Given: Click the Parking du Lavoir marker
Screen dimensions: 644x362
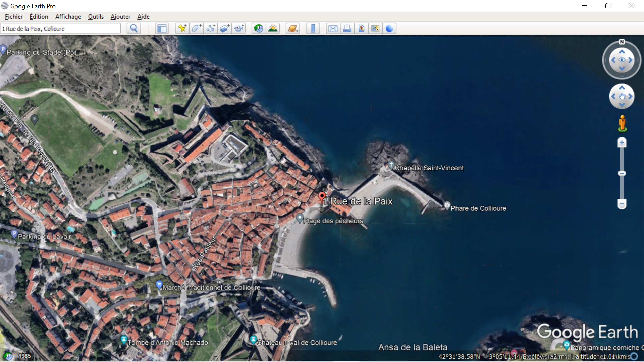Looking at the screenshot, I should coord(14,234).
